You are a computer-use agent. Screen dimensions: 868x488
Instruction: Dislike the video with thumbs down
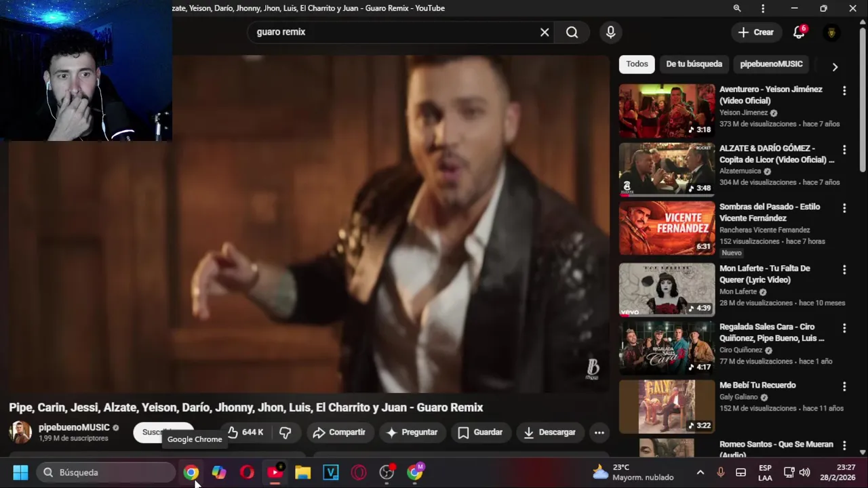click(x=285, y=432)
